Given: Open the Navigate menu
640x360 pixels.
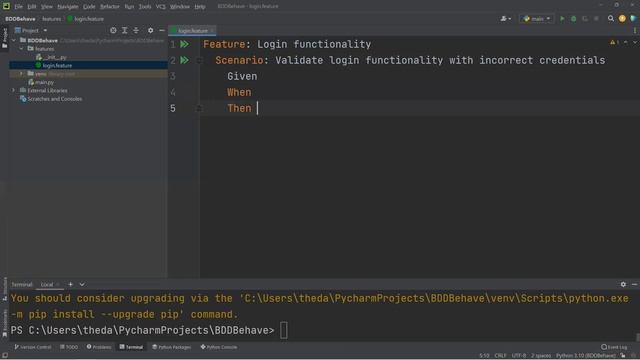Looking at the screenshot, I should click(x=68, y=7).
